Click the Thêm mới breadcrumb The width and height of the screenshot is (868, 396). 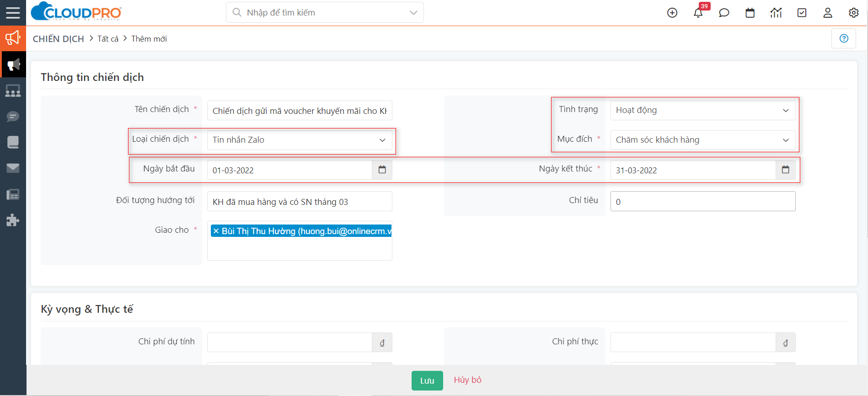[149, 39]
